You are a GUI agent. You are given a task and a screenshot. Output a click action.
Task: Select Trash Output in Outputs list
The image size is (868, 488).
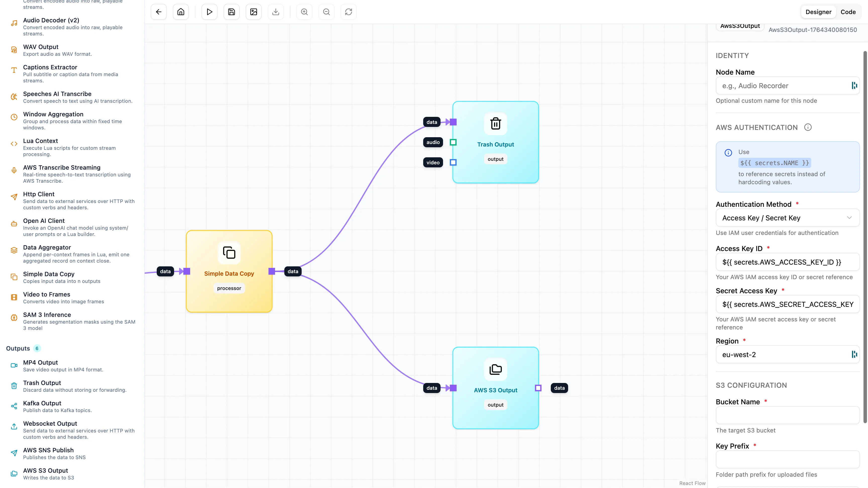(72, 386)
